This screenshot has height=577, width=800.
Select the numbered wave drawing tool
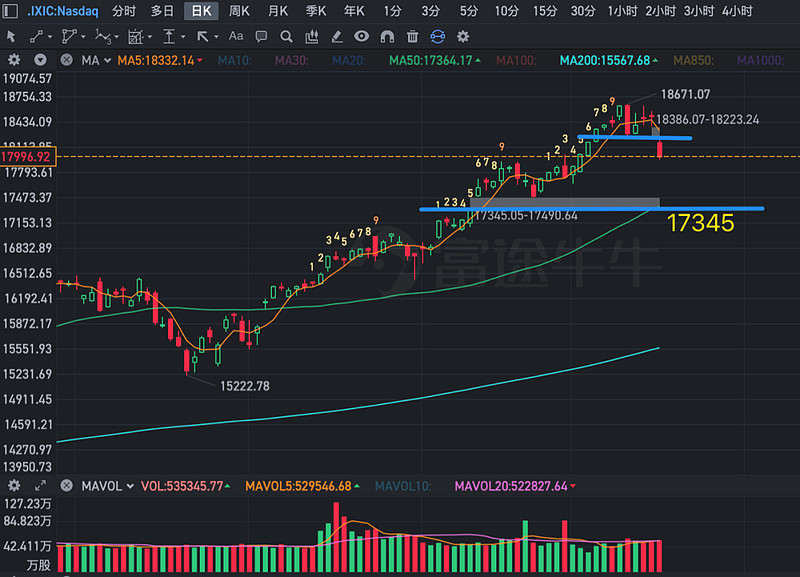click(103, 37)
